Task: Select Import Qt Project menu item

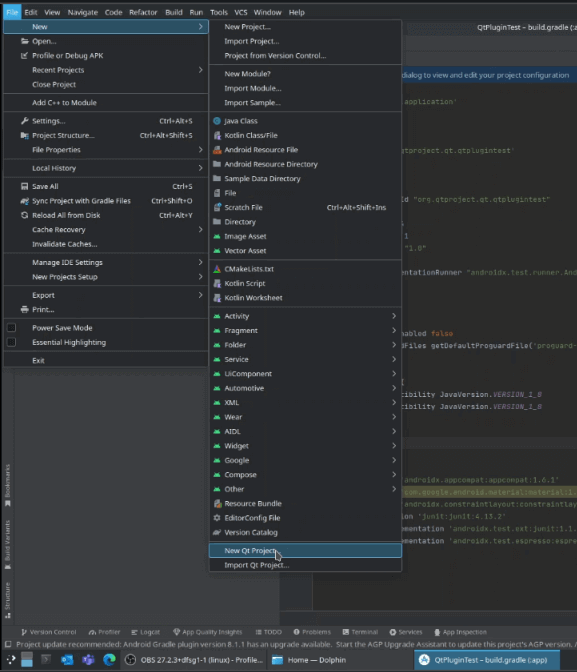Action: click(x=305, y=565)
